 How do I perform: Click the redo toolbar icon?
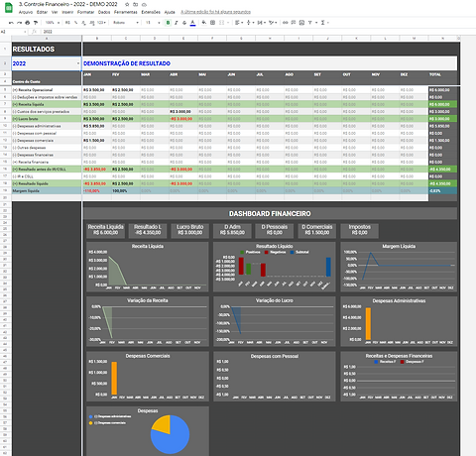pyautogui.click(x=19, y=23)
